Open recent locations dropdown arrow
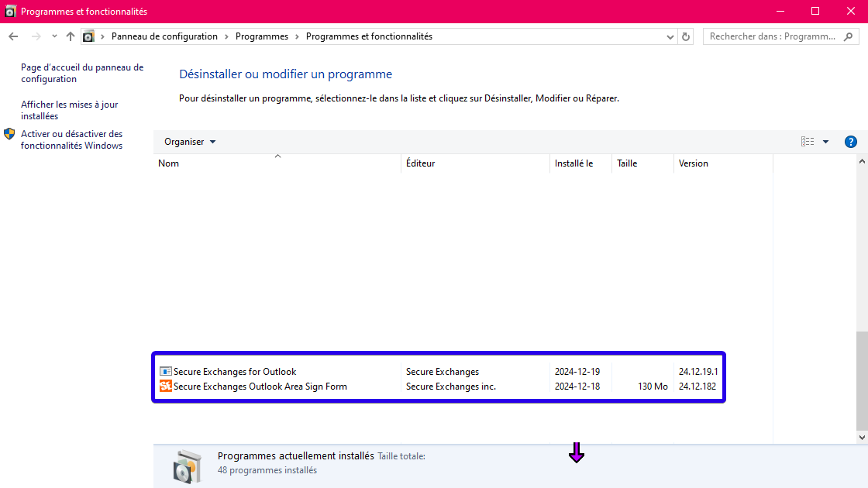Image resolution: width=868 pixels, height=488 pixels. (54, 36)
